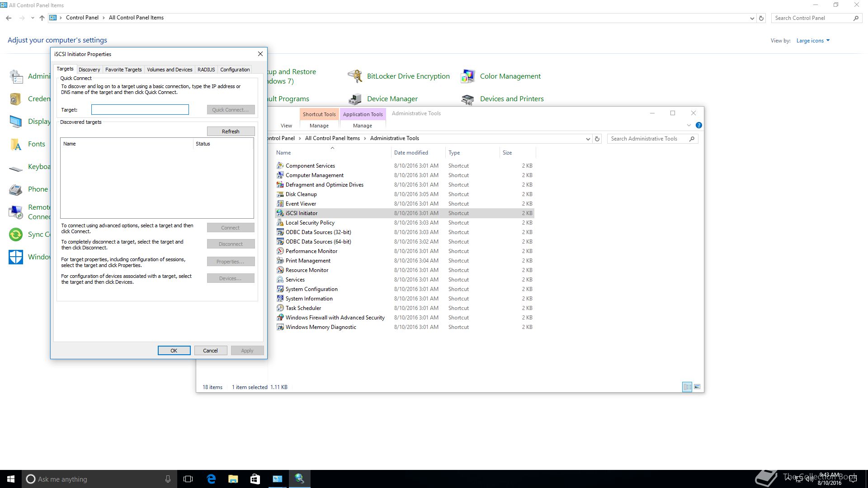Open File Explorer from the taskbar

pyautogui.click(x=233, y=479)
